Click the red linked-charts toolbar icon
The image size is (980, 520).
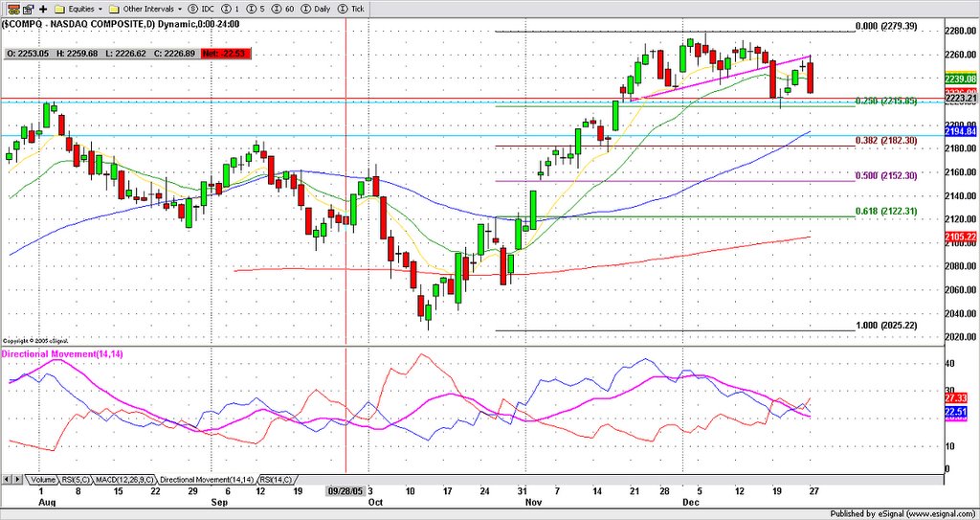pos(14,9)
